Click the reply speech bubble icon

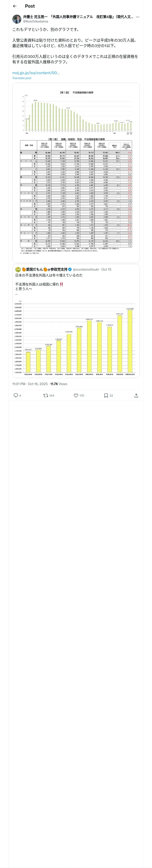coord(16,395)
